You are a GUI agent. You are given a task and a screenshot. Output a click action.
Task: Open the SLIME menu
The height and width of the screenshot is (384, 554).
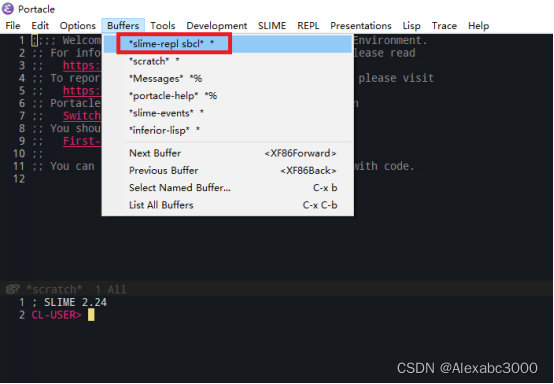click(x=272, y=26)
